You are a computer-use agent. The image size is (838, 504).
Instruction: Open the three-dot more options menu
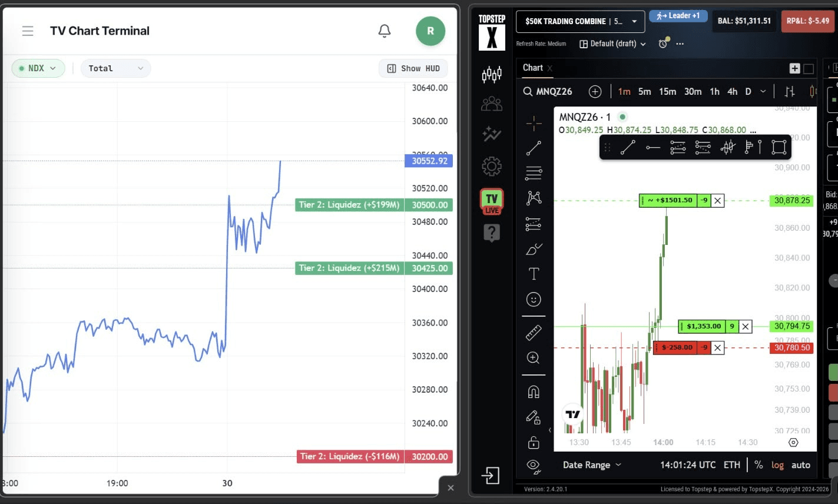[x=680, y=44]
